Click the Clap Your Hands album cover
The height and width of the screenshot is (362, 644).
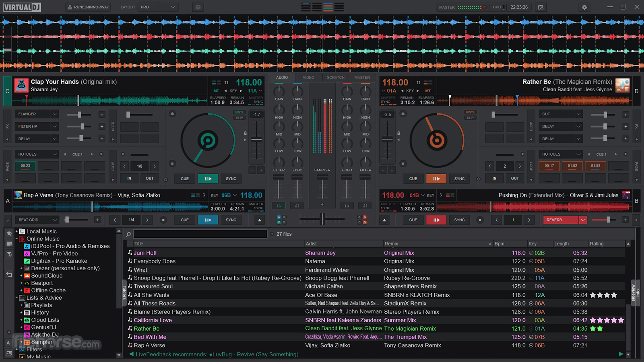tap(21, 85)
